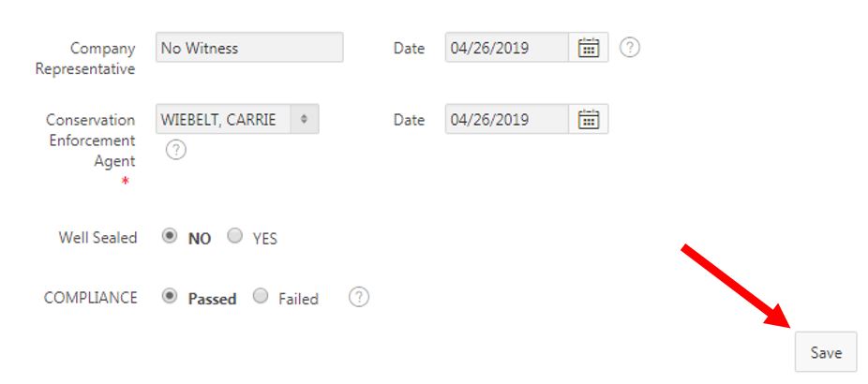Click the Enforcement Agent date input
The image size is (868, 384).
tap(506, 120)
